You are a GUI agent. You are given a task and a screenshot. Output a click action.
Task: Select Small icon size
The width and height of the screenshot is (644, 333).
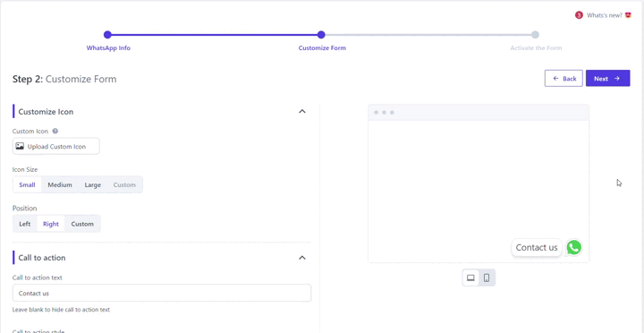pos(27,185)
